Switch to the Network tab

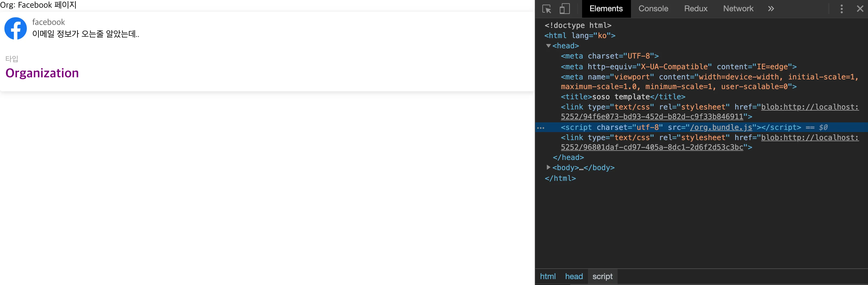[x=738, y=9]
